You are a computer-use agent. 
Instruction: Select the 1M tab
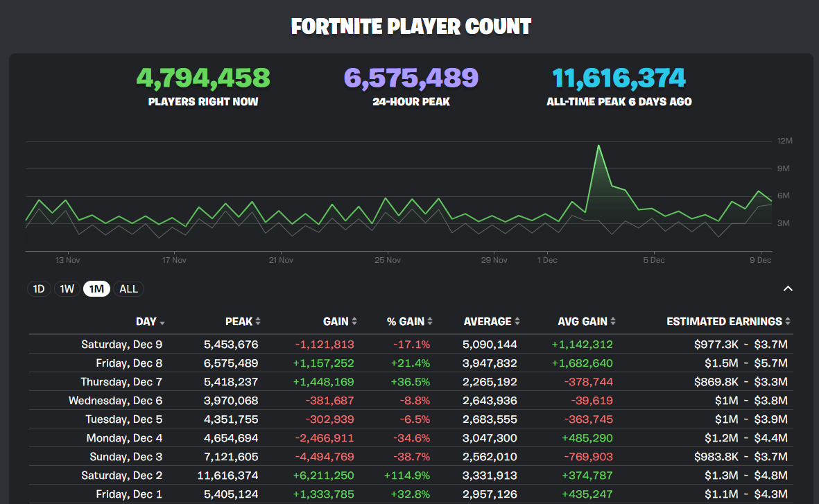(96, 288)
